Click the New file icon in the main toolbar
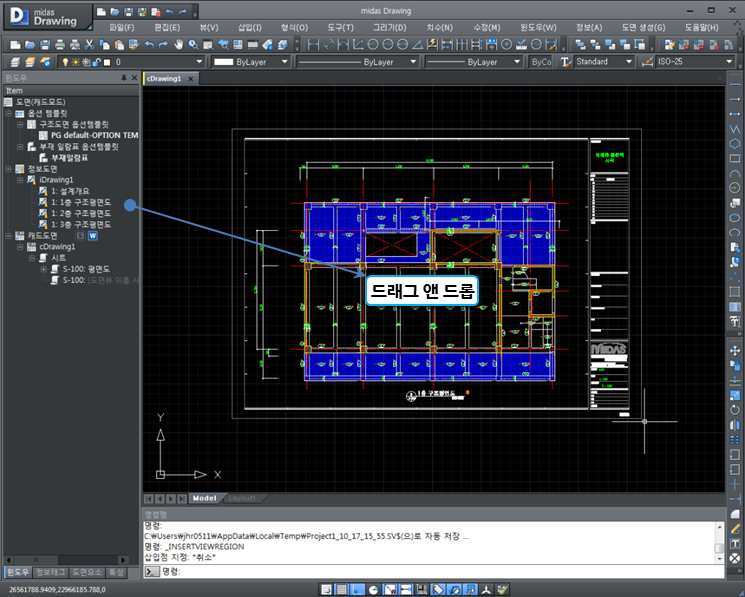 15,45
